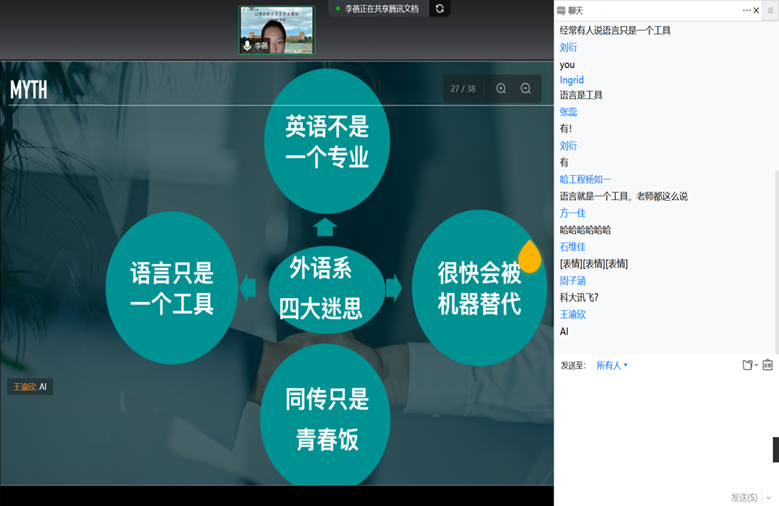Screen dimensions: 779x506
Task: Expand the send options arrow next to 发送(S)
Action: [x=769, y=497]
